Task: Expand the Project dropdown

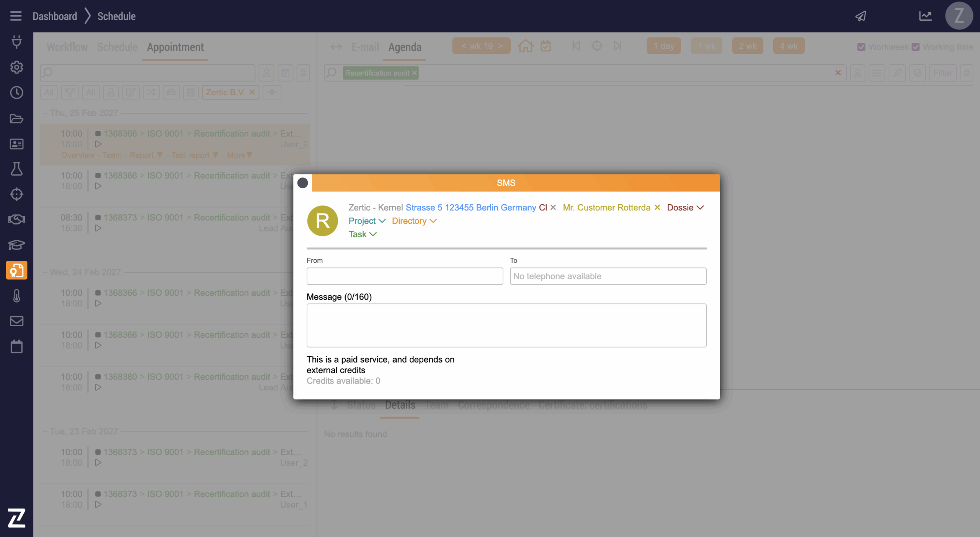Action: [x=367, y=221]
